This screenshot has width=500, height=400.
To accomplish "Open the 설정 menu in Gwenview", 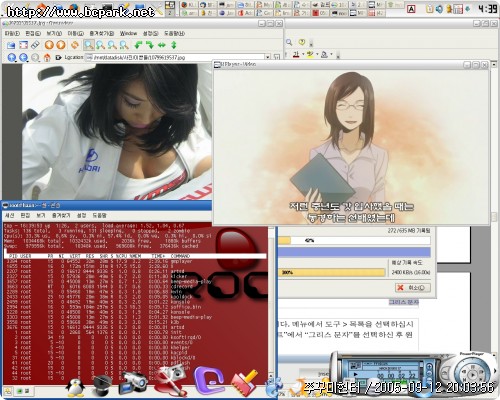I will tap(150, 34).
